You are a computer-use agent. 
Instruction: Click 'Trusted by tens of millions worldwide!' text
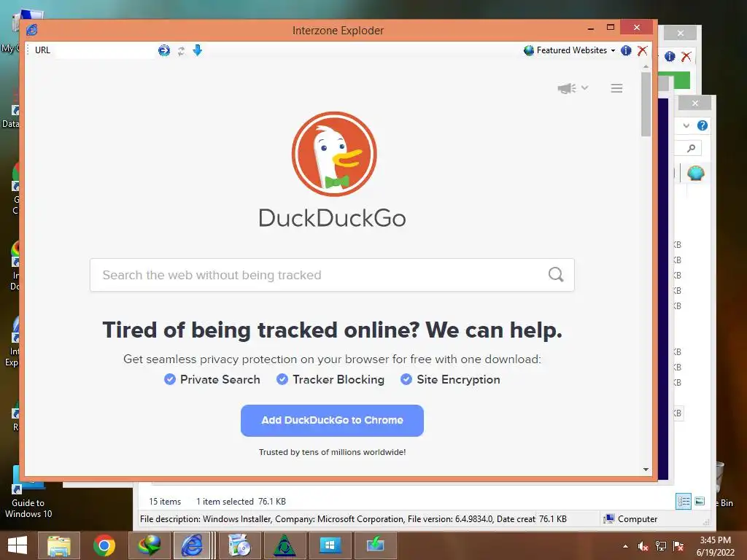click(x=332, y=452)
